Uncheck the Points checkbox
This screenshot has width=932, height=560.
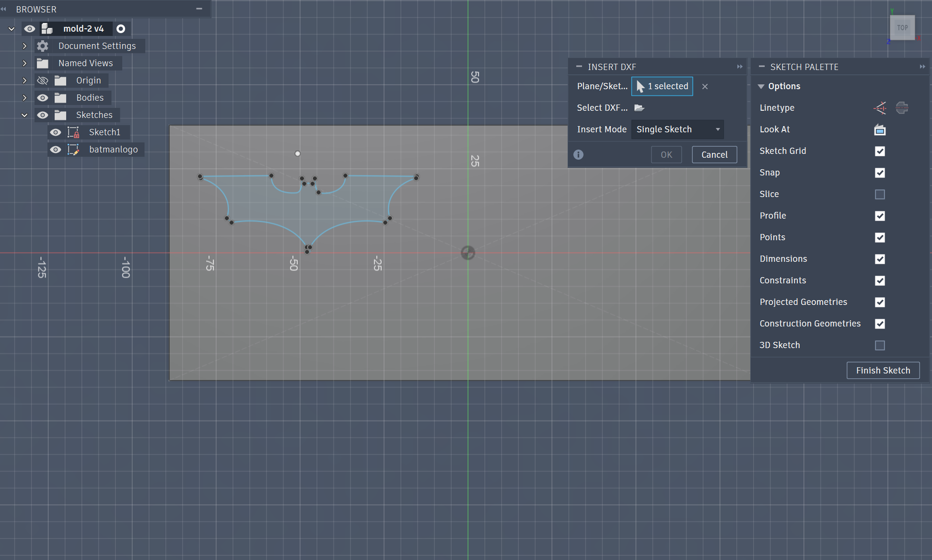click(880, 237)
